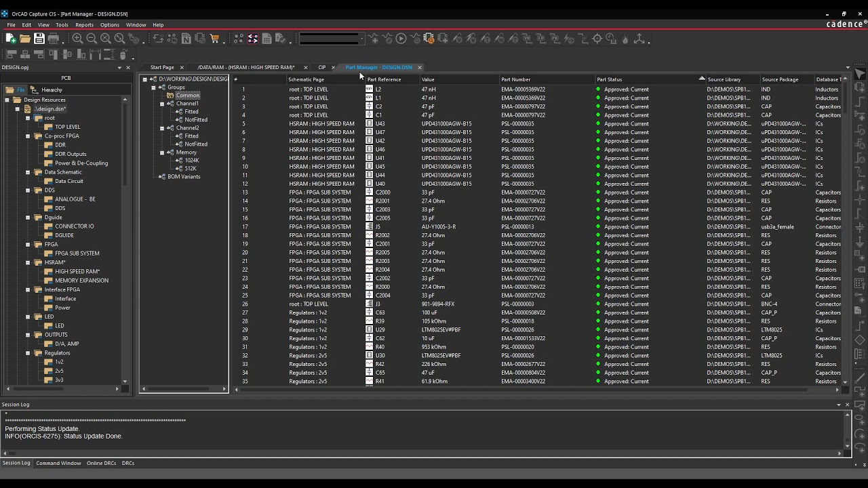Zoom in using the magnifier plus icon
Image resolution: width=868 pixels, height=488 pixels.
click(77, 39)
